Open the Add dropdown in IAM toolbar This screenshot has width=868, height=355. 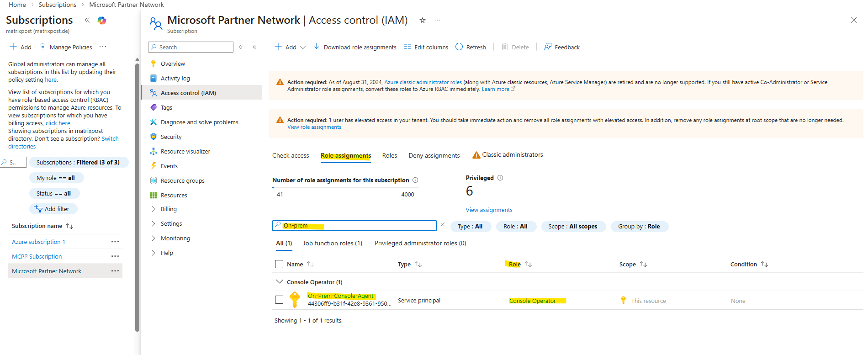pos(291,47)
